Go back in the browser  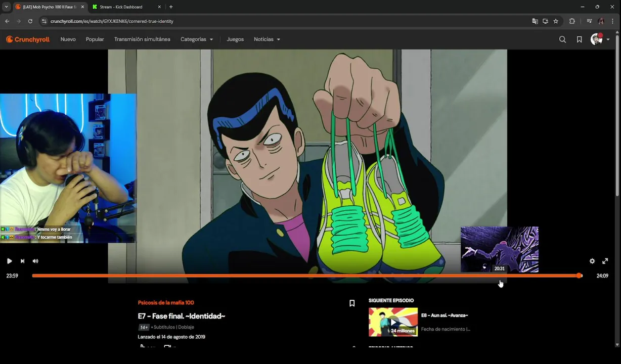click(7, 21)
